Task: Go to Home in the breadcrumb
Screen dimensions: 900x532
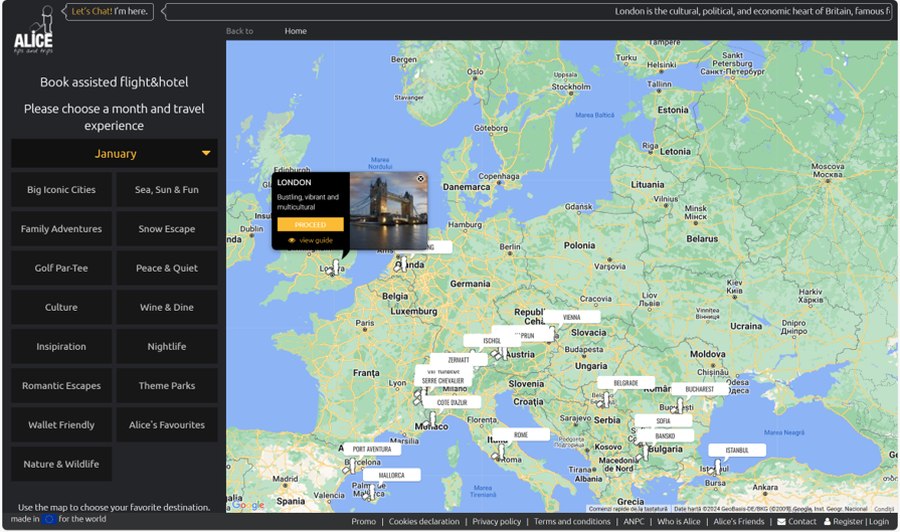Action: 295,31
